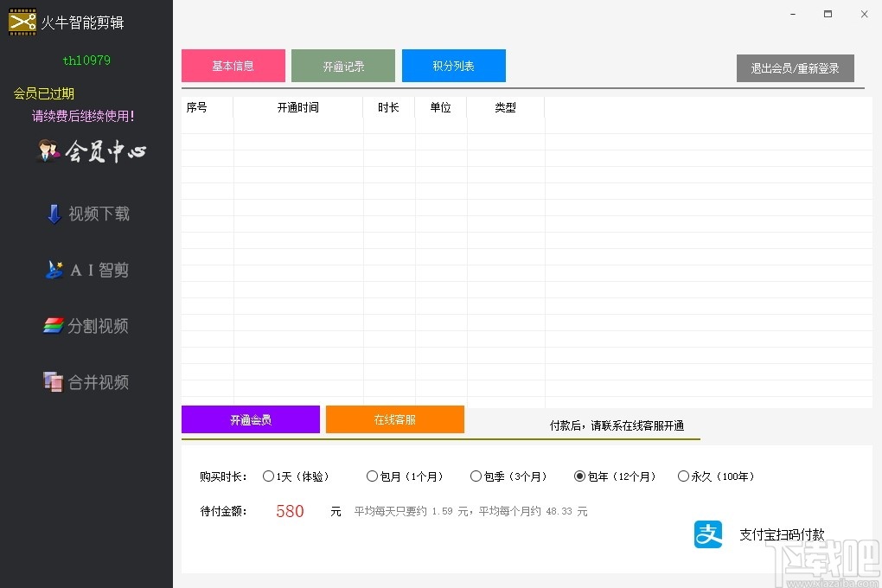View the 积分列表 tab
Screen dimensions: 882x588
click(453, 65)
